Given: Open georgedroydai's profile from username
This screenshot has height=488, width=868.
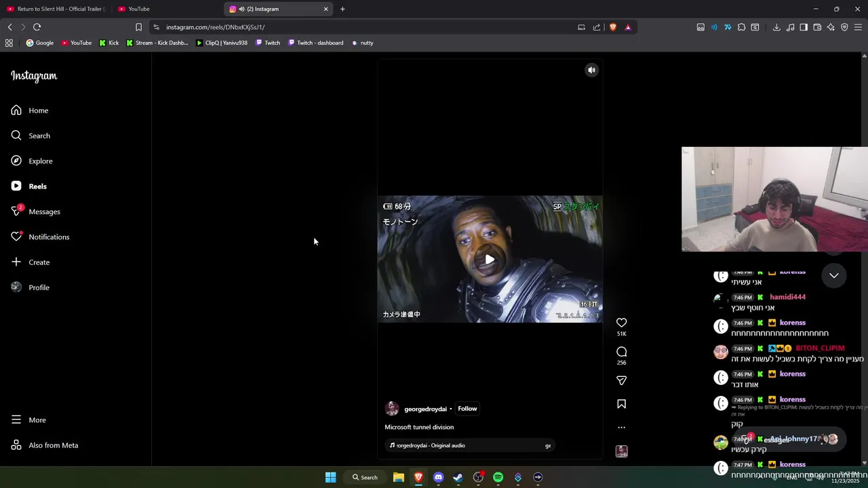Looking at the screenshot, I should [x=425, y=409].
